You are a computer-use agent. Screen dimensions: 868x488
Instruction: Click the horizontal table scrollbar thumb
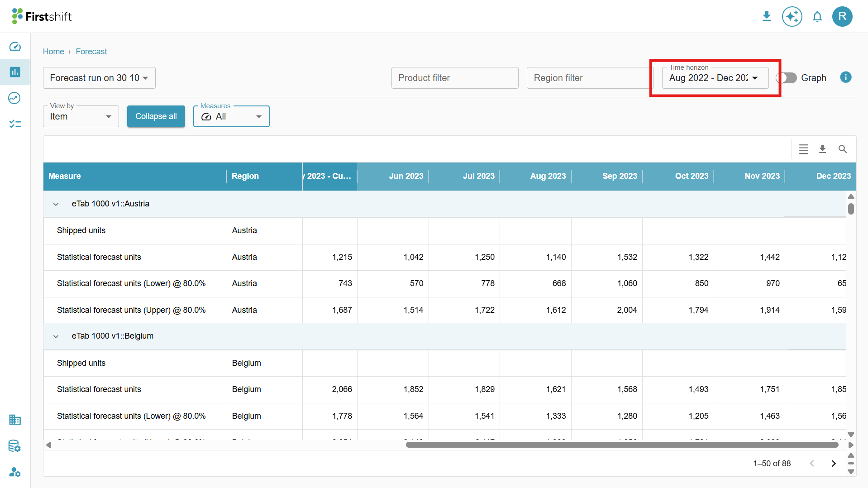pos(622,445)
